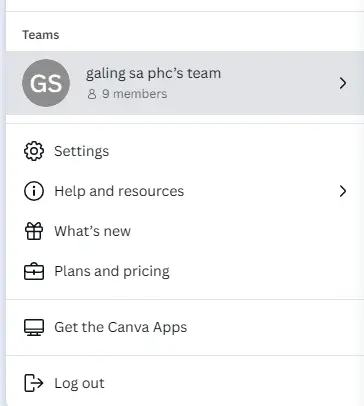The width and height of the screenshot is (364, 406).
Task: Click the 9 members text
Action: 134,94
